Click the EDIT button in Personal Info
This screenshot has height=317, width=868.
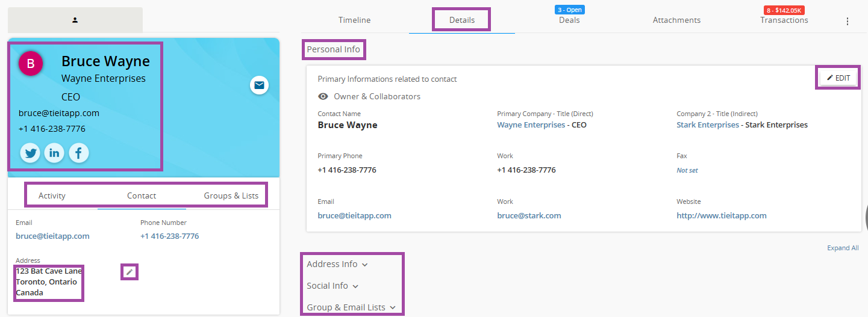[x=838, y=78]
